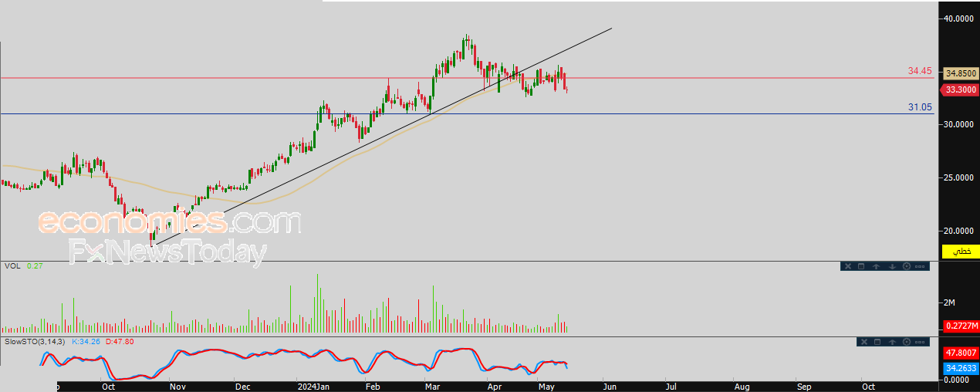The height and width of the screenshot is (392, 980).
Task: Click the Aug date axis label
Action: click(x=742, y=386)
